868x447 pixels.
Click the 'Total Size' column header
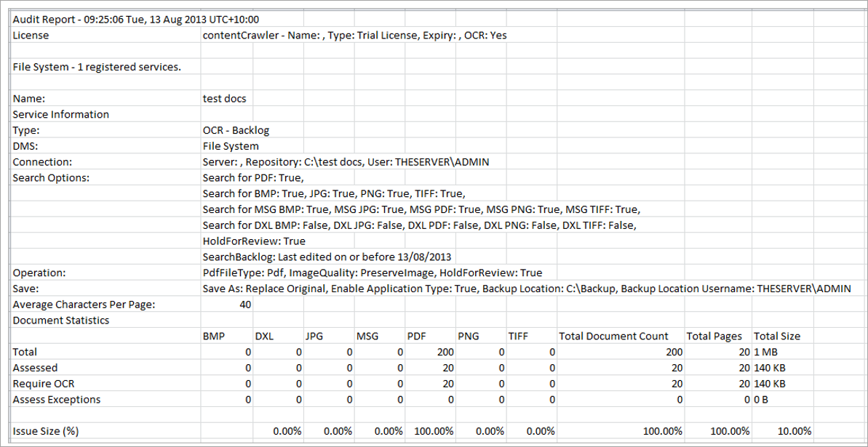tap(776, 336)
